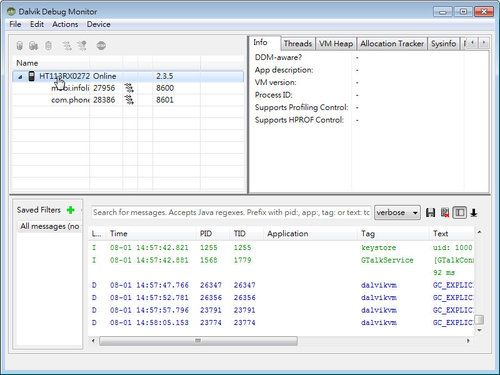Click the Dump HPROF file toolbar icon
Screen dimensions: 500x375
tap(33, 46)
